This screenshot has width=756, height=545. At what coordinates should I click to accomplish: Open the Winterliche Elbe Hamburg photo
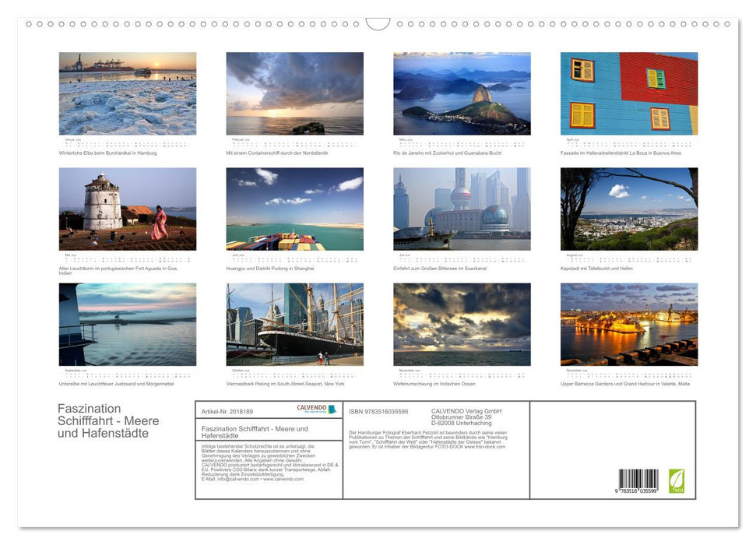[128, 93]
